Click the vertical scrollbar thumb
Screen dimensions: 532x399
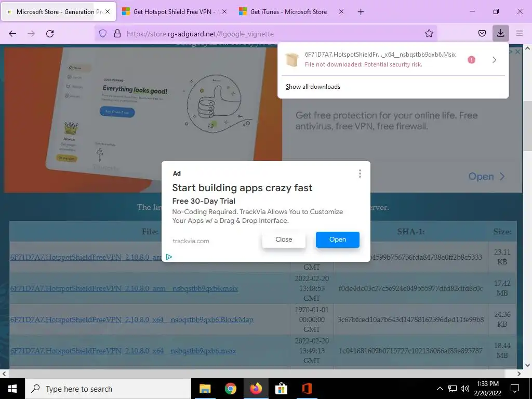528,126
